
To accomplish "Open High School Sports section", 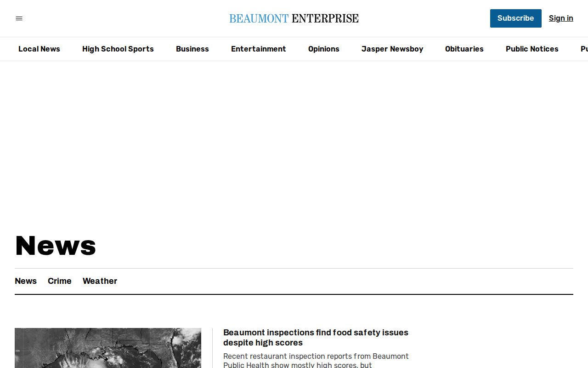I will point(118,49).
